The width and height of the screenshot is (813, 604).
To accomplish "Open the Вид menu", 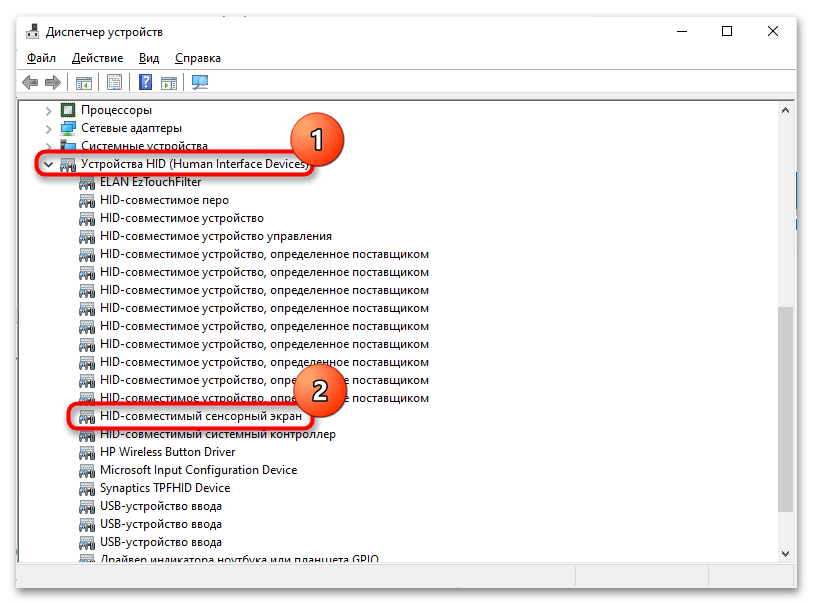I will [x=149, y=58].
